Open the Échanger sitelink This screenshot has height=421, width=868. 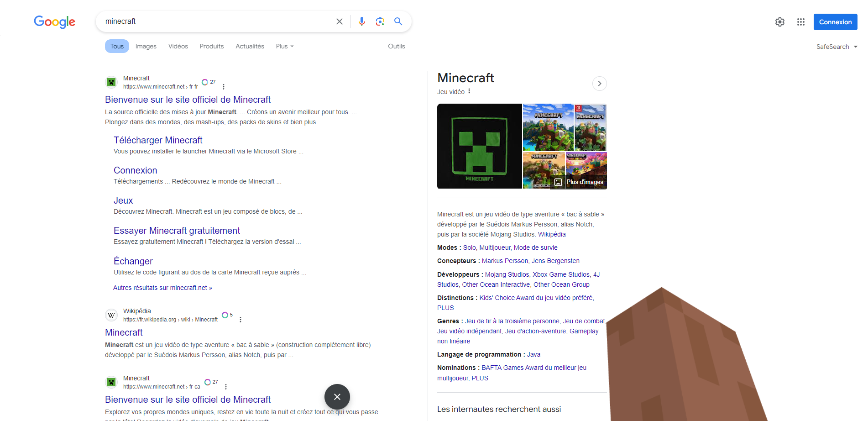pyautogui.click(x=133, y=261)
